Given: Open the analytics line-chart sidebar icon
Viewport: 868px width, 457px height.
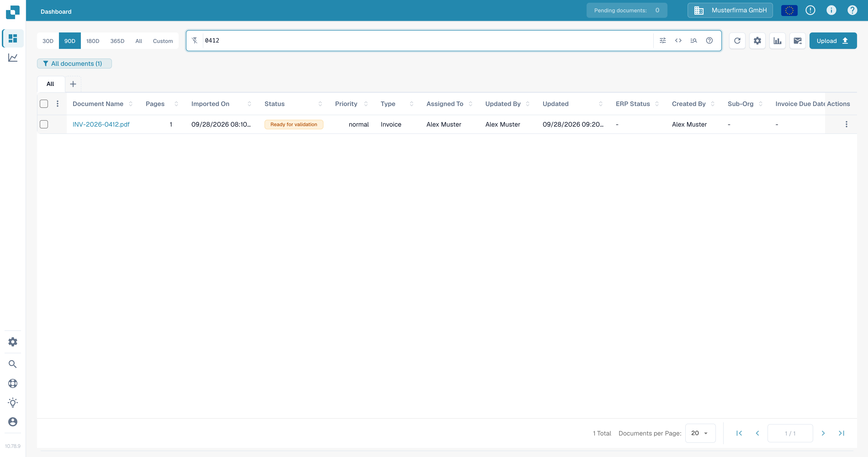Looking at the screenshot, I should point(13,58).
